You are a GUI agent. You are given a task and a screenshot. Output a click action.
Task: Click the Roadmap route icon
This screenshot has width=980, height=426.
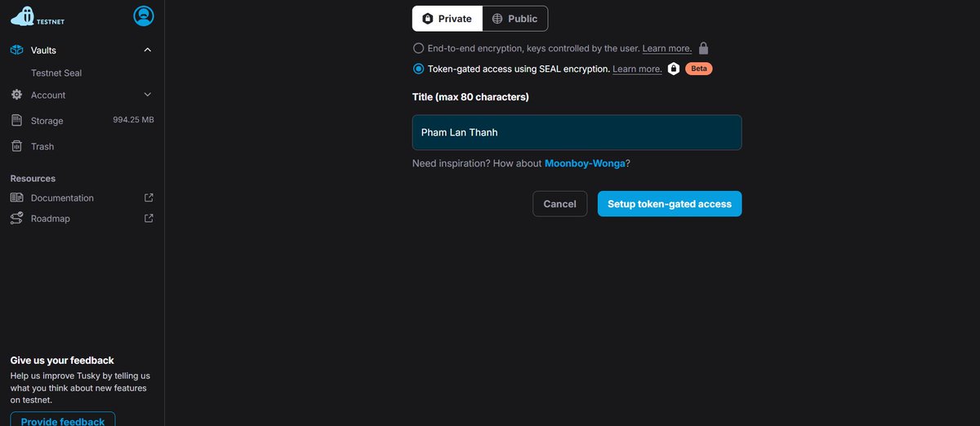pos(16,219)
